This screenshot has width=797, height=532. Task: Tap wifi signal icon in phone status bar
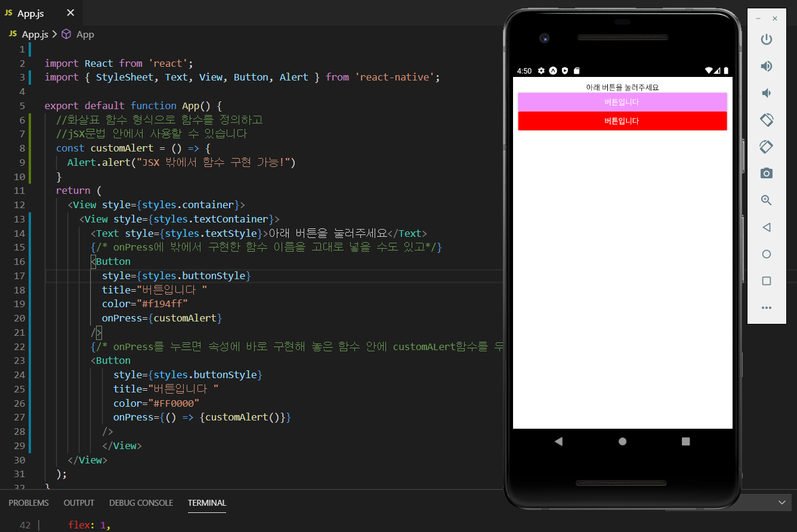[x=709, y=70]
